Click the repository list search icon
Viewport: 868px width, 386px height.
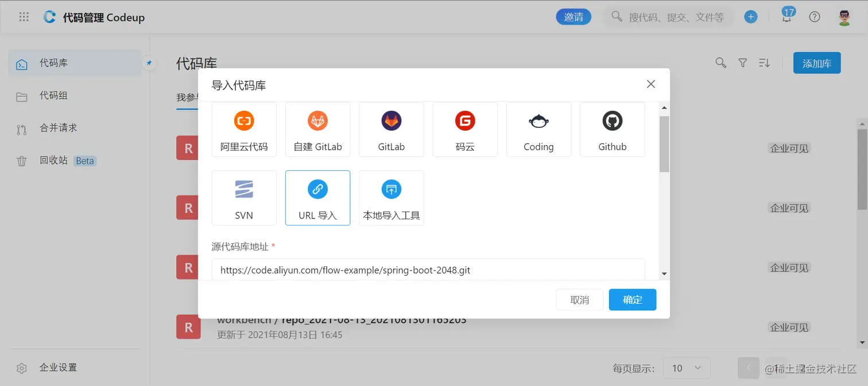720,63
